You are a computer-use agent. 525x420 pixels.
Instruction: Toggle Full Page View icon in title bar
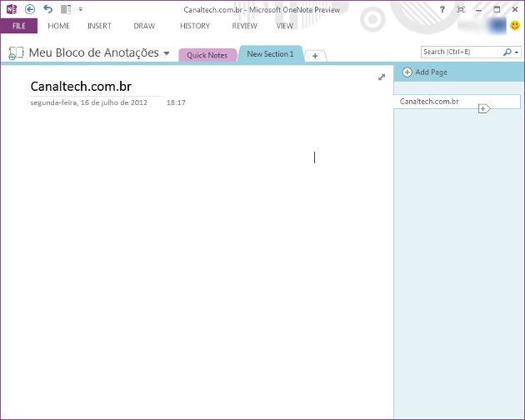[x=461, y=9]
